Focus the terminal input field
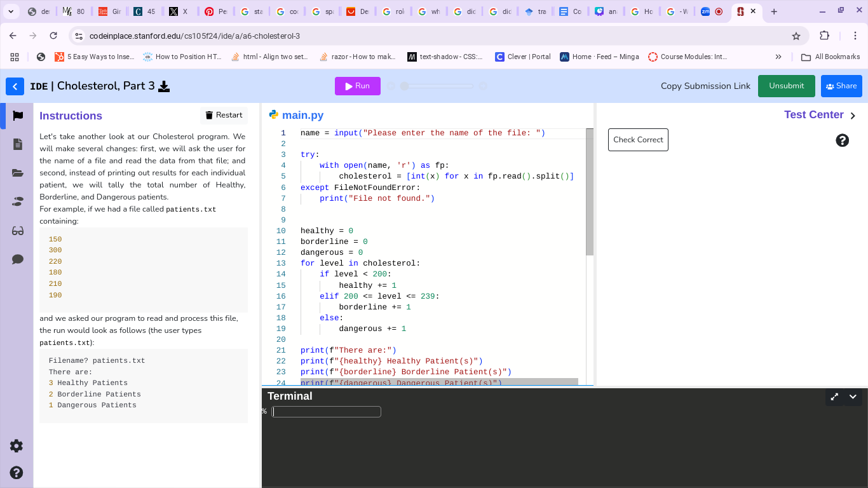Viewport: 868px width, 488px height. click(327, 412)
